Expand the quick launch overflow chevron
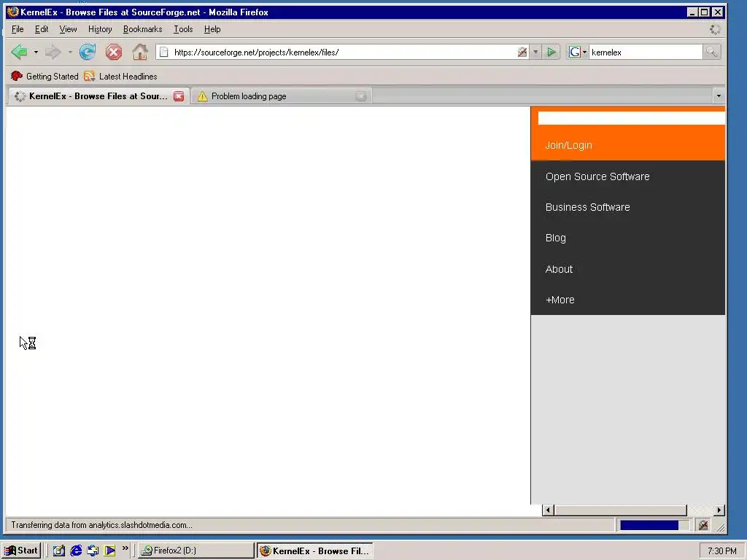Image resolution: width=747 pixels, height=560 pixels. tap(125, 548)
